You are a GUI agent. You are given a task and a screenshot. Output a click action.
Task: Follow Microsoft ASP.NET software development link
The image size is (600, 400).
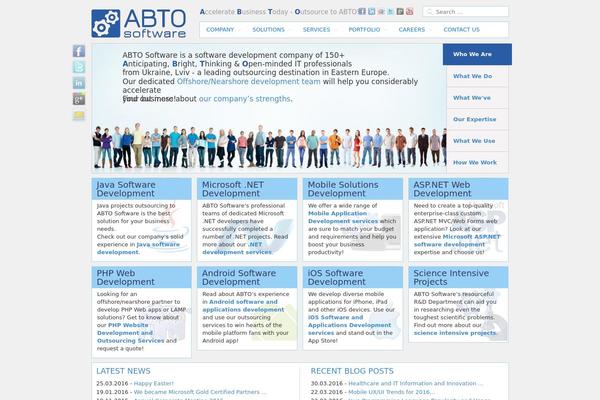pyautogui.click(x=457, y=240)
